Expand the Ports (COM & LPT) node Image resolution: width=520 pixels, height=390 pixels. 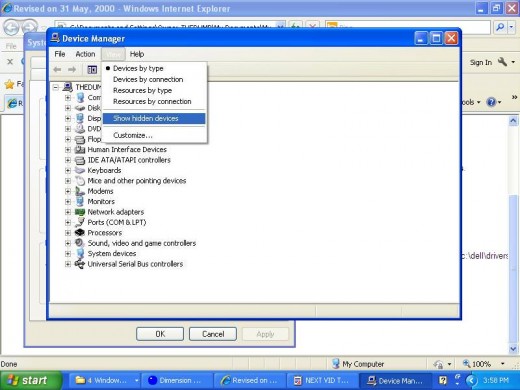click(68, 222)
